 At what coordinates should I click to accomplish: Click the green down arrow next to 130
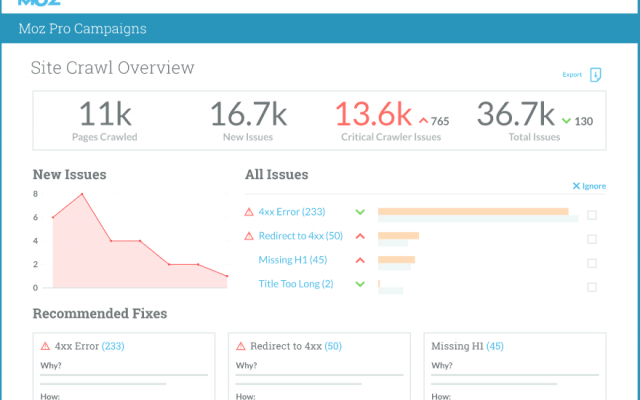click(x=566, y=121)
